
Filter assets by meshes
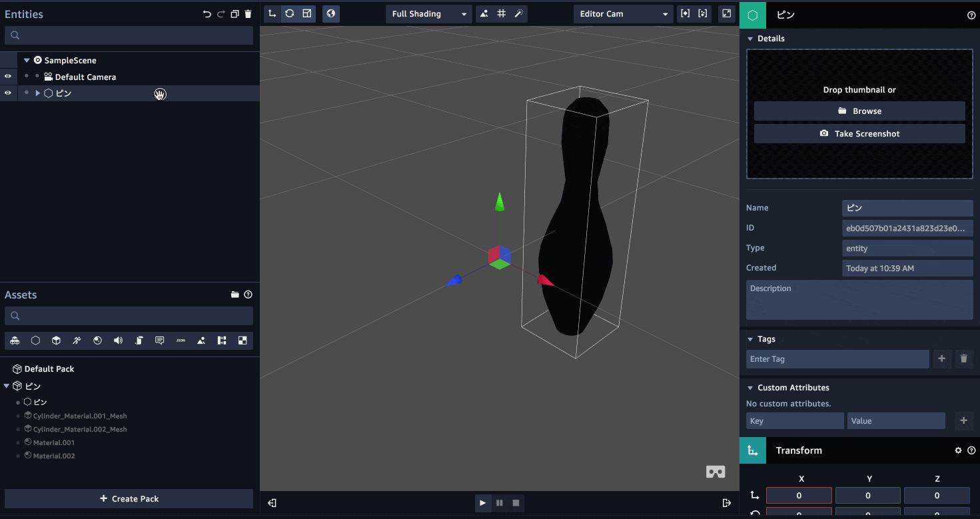(56, 340)
